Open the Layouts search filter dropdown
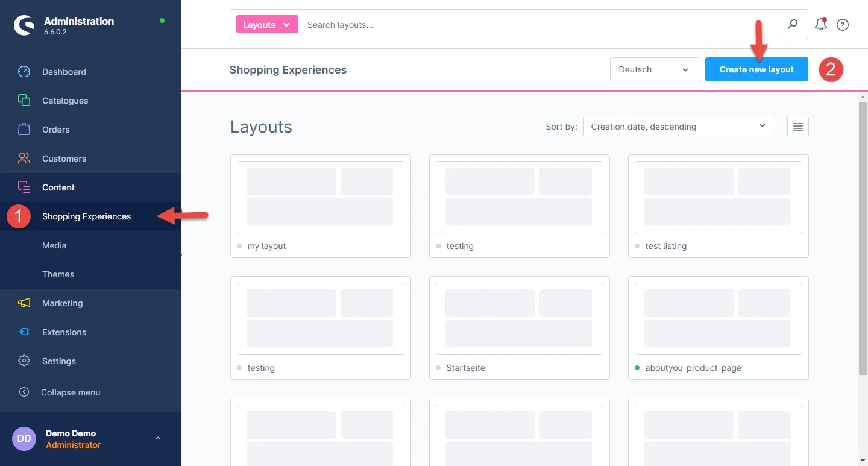 pos(267,25)
